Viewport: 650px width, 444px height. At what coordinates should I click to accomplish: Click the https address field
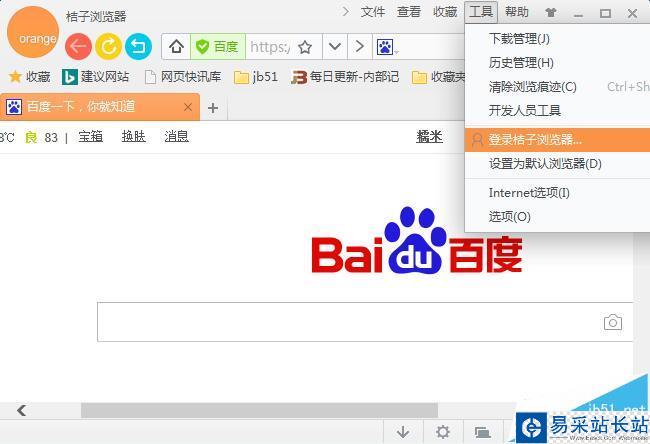(x=271, y=47)
